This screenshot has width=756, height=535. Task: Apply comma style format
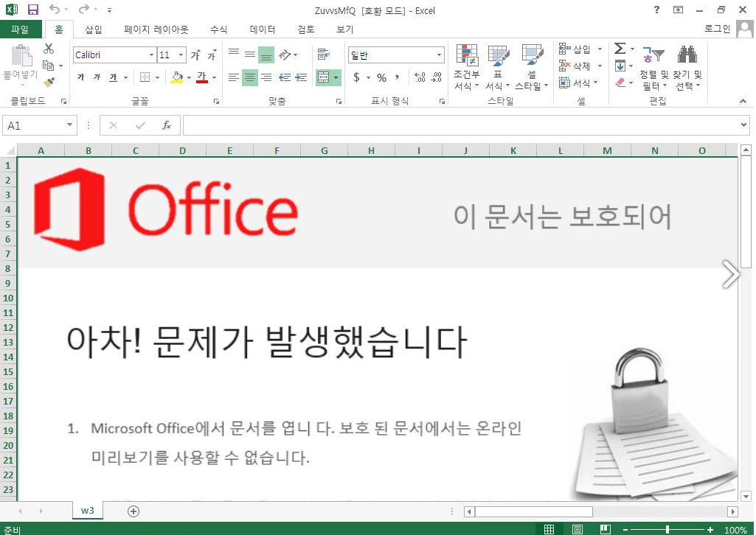(x=398, y=77)
